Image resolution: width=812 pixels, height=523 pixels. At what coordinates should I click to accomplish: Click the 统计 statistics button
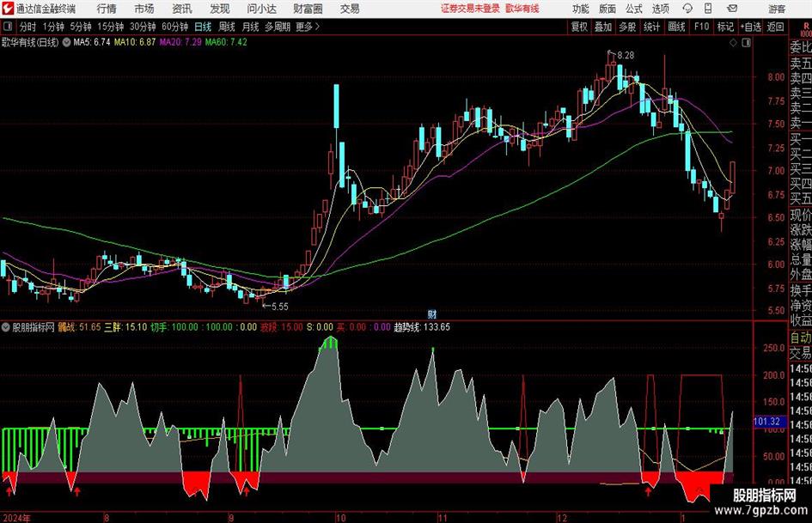click(652, 27)
